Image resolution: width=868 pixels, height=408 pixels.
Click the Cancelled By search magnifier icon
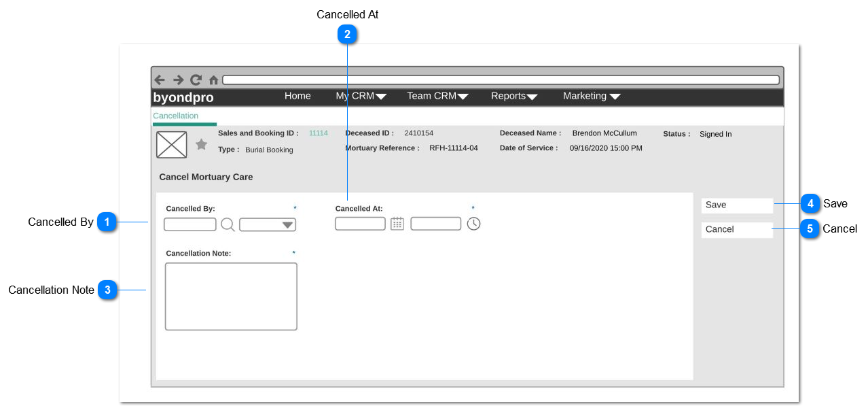228,224
